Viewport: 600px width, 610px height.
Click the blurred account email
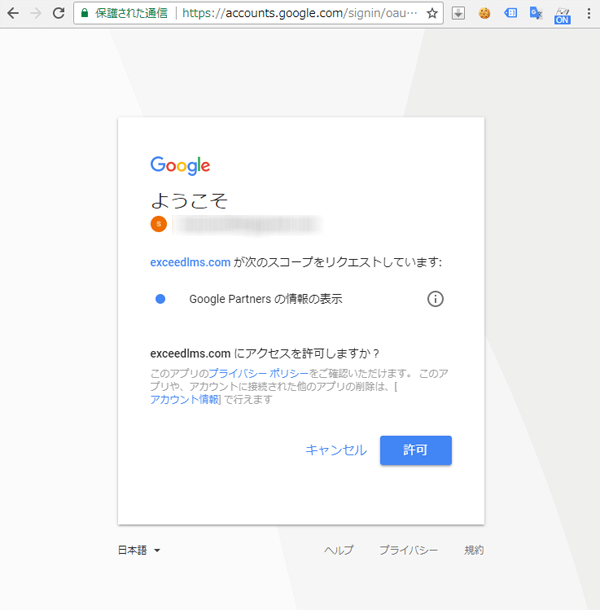(x=247, y=224)
